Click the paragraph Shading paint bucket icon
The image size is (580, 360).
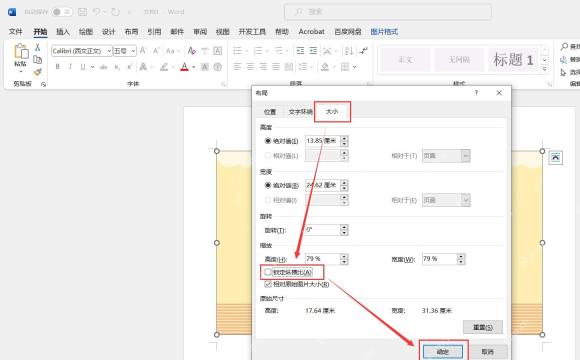coord(325,67)
